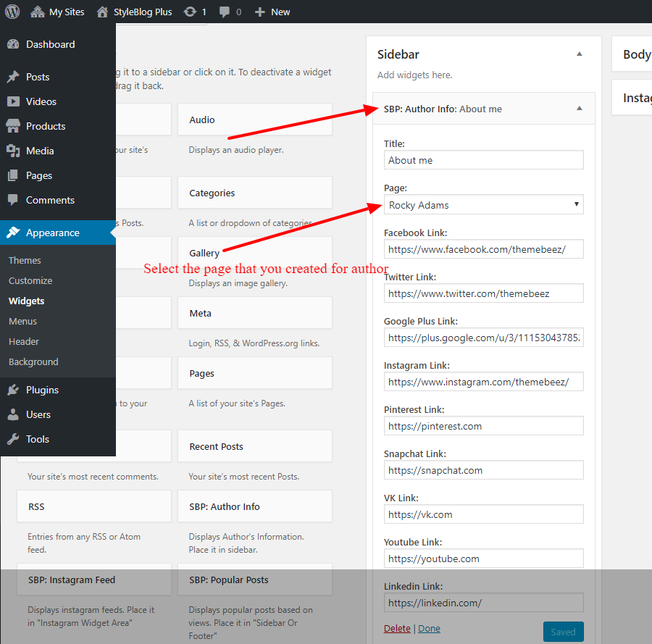This screenshot has height=644, width=652.
Task: Click the Media library icon
Action: click(13, 151)
